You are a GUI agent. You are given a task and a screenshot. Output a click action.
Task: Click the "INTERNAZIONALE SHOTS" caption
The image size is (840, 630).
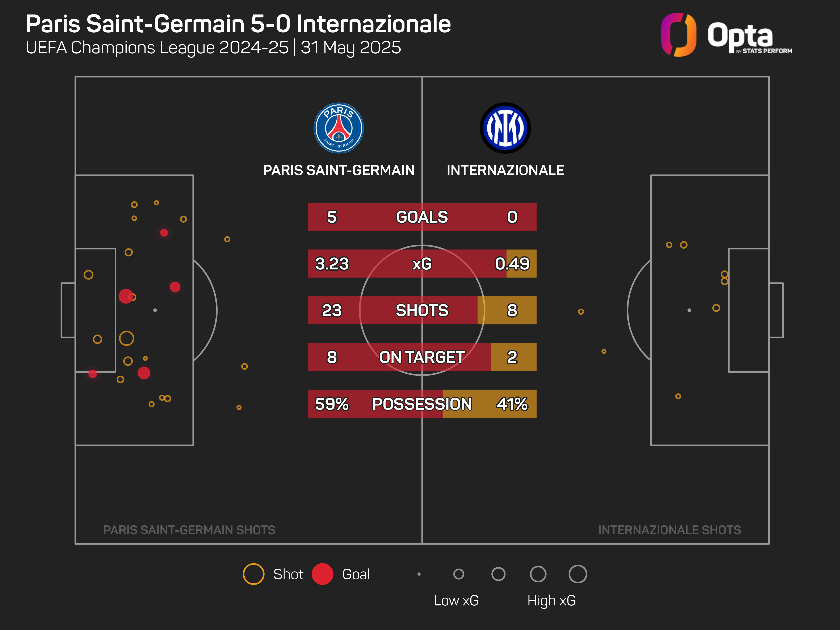click(669, 530)
